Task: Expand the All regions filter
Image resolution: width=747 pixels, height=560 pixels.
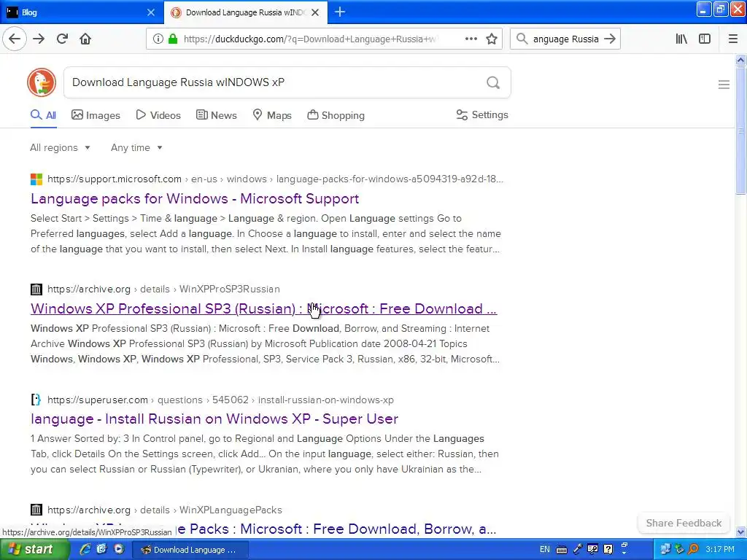Action: click(60, 147)
